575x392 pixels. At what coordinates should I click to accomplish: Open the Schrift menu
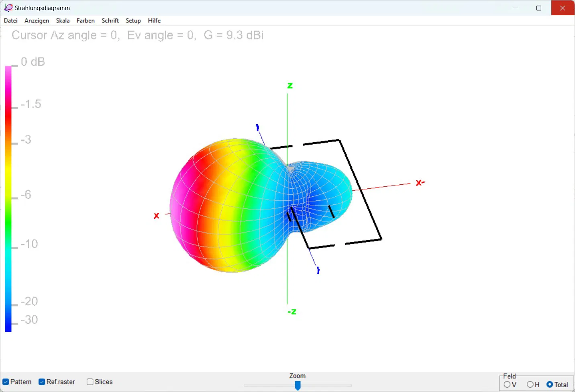(x=110, y=20)
